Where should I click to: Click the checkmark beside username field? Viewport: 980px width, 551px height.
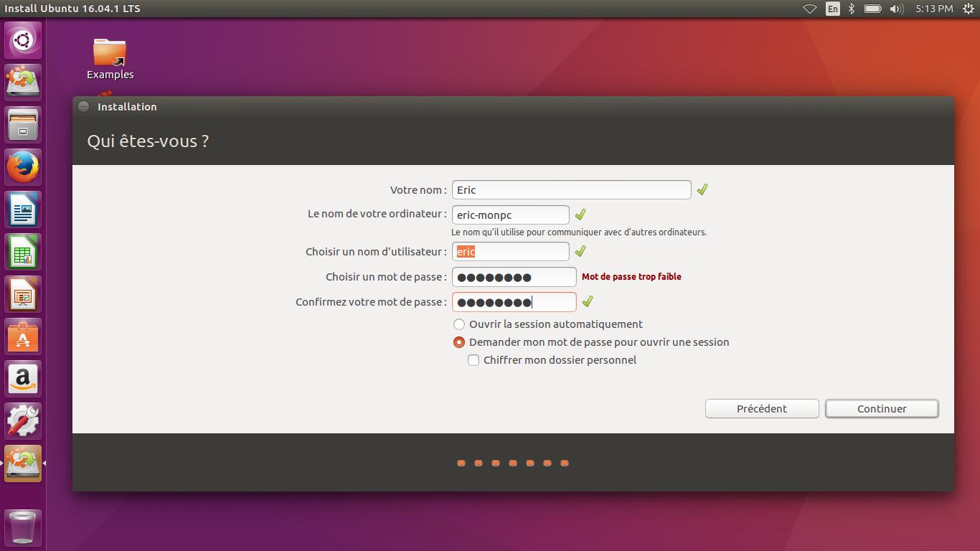[580, 251]
